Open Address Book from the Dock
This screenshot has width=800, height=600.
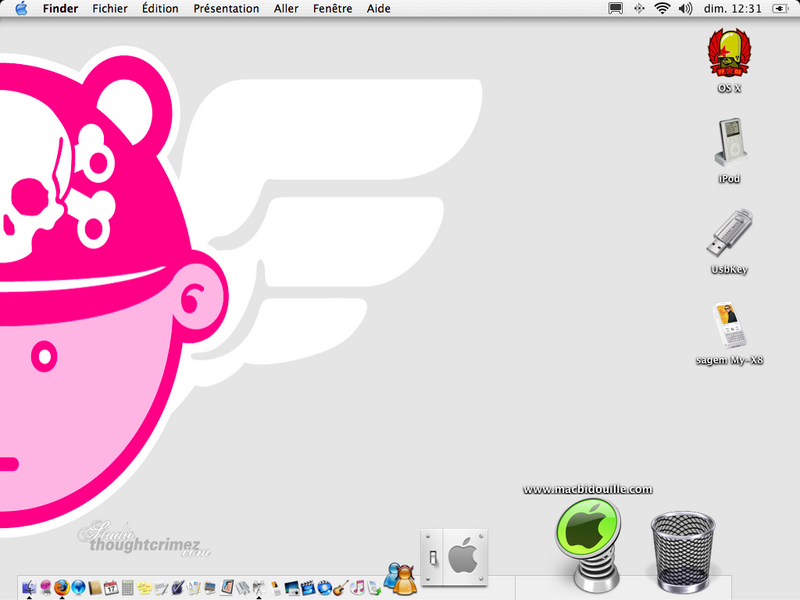95,588
